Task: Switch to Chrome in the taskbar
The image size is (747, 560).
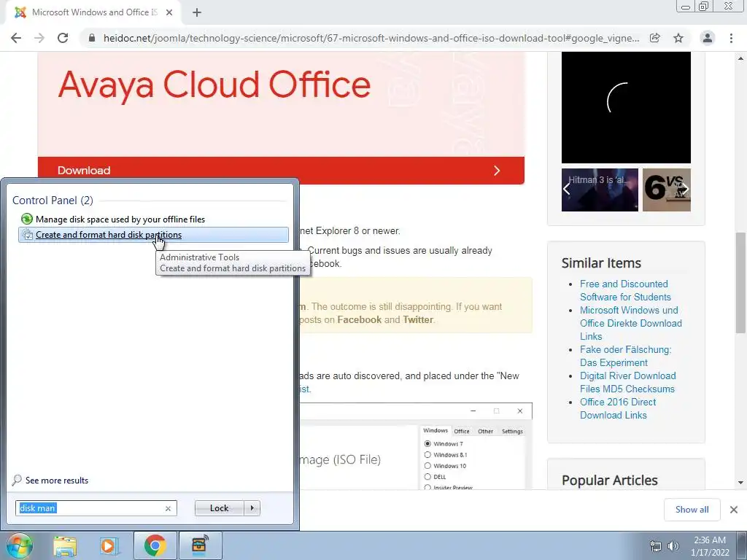Action: (155, 545)
